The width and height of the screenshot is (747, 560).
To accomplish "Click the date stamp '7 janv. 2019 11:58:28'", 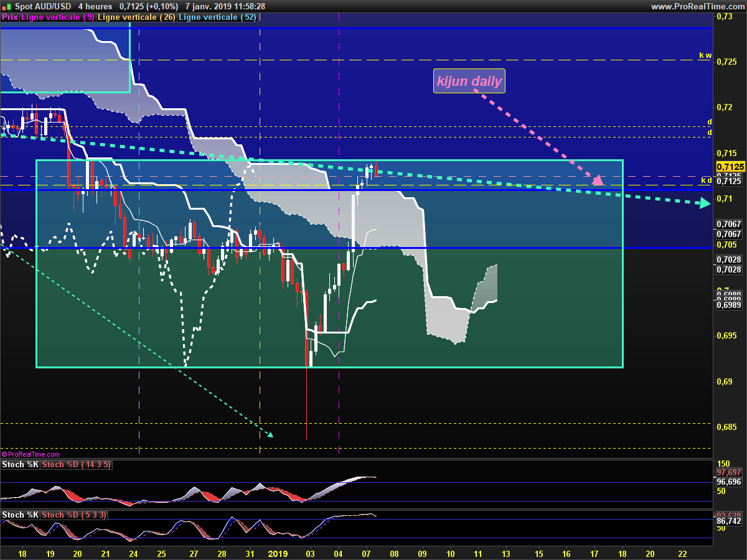I will (x=226, y=6).
